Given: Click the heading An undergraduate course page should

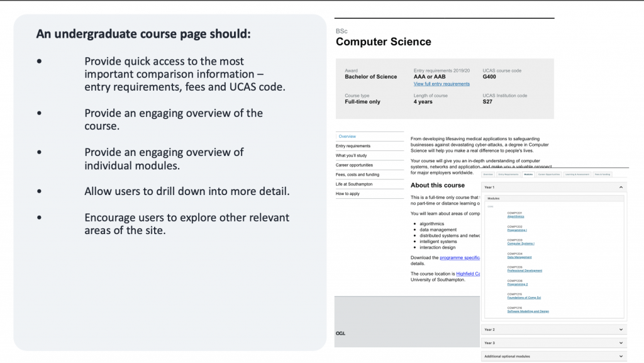Looking at the screenshot, I should tap(143, 34).
